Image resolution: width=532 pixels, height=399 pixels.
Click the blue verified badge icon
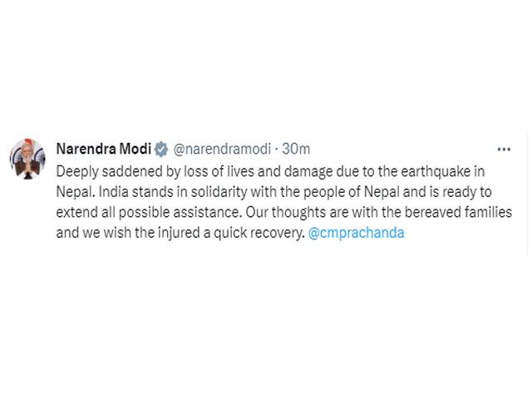161,149
